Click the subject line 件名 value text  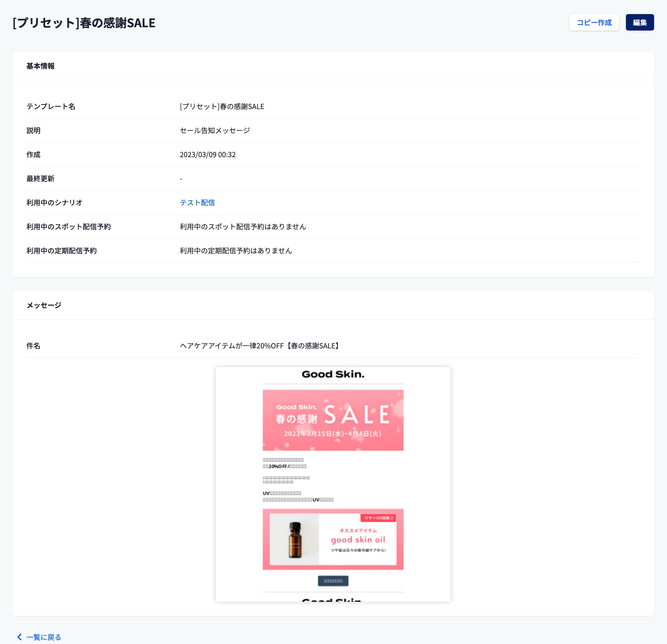(x=260, y=346)
